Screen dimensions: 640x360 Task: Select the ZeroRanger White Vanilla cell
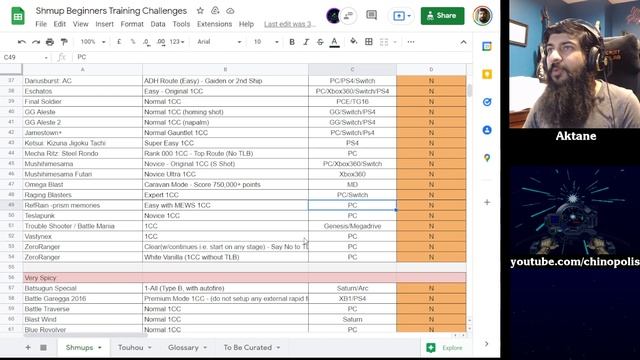[x=225, y=257]
